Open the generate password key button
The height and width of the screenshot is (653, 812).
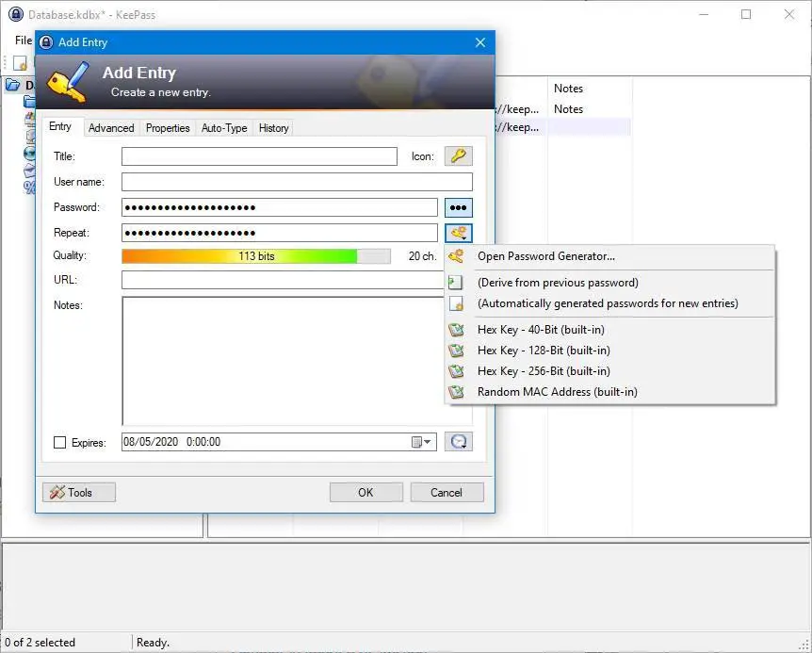[x=459, y=233]
